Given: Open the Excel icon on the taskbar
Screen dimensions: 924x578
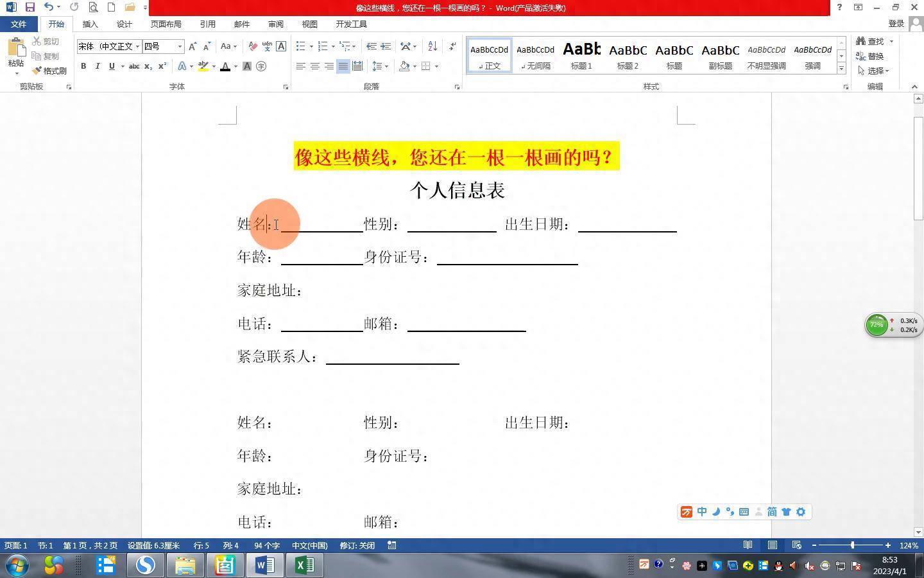Looking at the screenshot, I should point(304,566).
